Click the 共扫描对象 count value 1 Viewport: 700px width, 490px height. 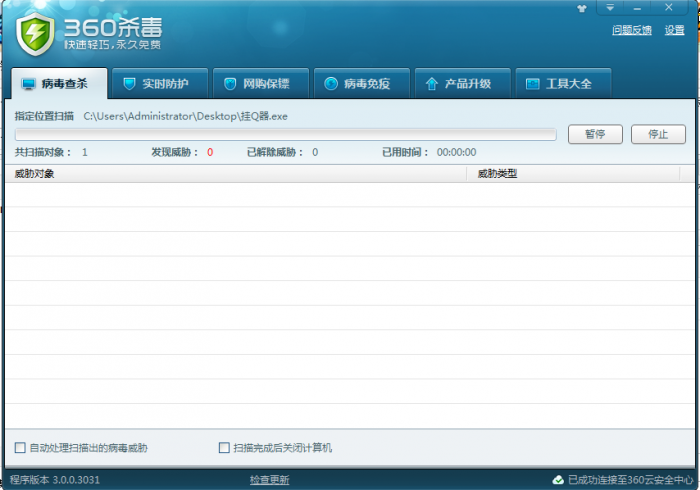pyautogui.click(x=85, y=153)
